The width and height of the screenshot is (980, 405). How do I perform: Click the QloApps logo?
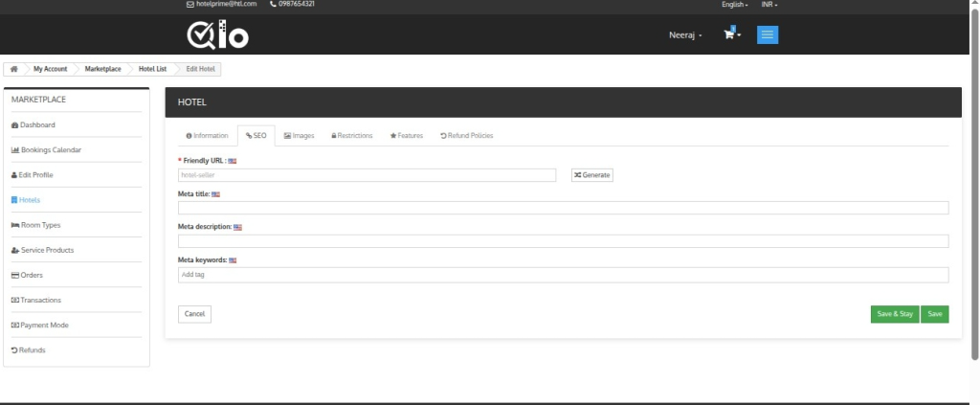217,34
